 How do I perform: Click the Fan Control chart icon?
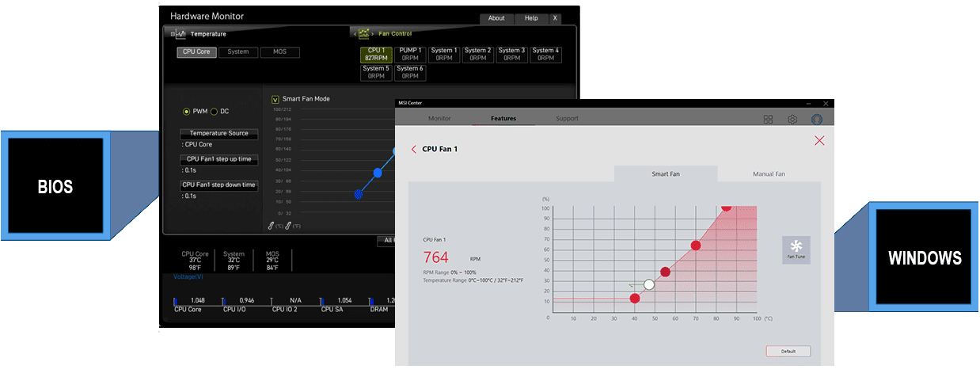(x=364, y=34)
